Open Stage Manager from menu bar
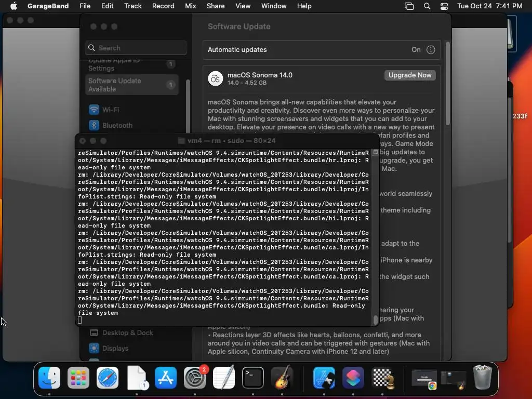This screenshot has width=532, height=399. click(409, 6)
